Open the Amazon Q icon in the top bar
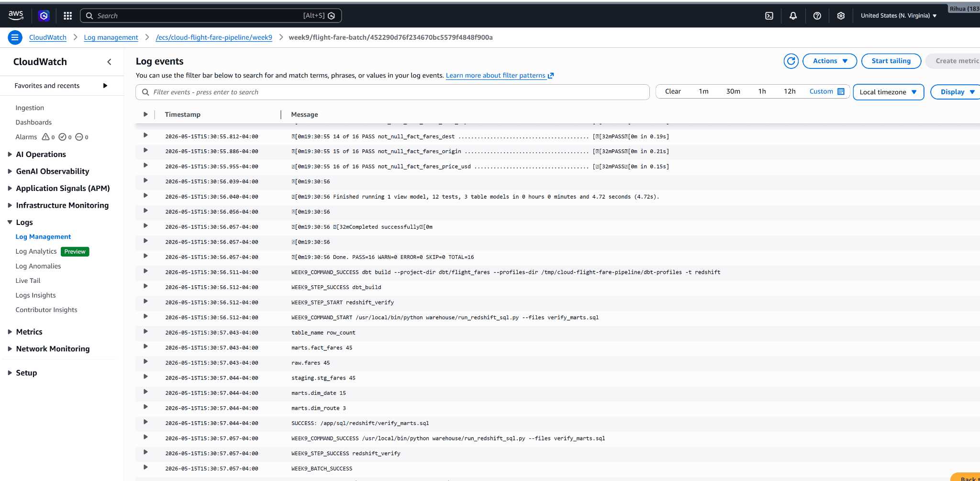The image size is (980, 481). click(x=44, y=16)
